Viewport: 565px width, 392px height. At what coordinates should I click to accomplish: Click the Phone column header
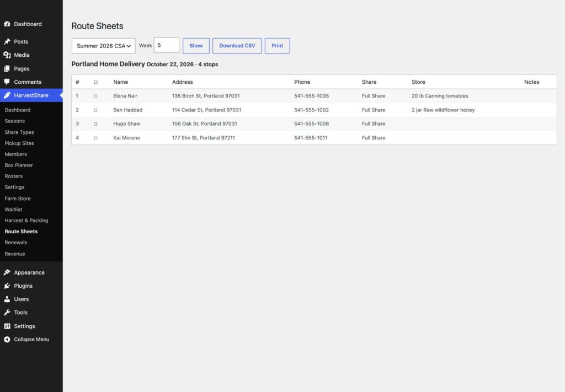coord(302,82)
